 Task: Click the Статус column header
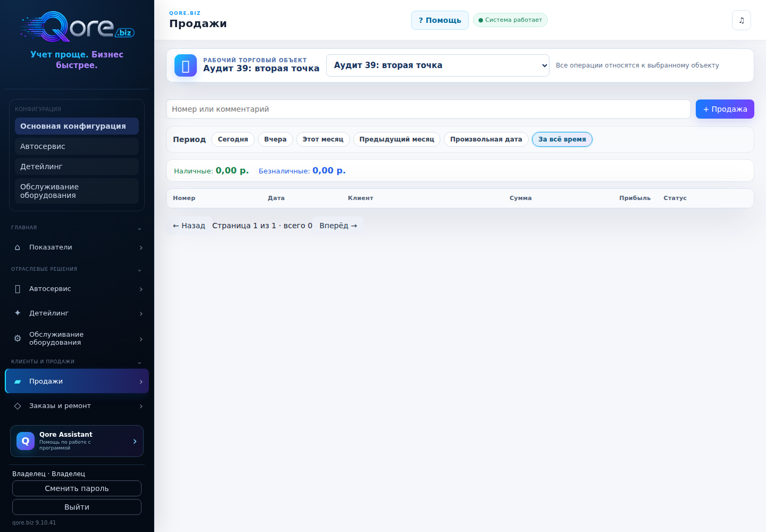coord(675,198)
